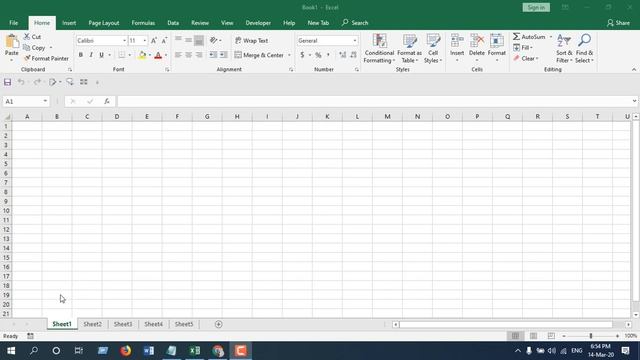Click Decrease Indent icon
Image resolution: width=640 pixels, height=360 pixels.
point(213,55)
